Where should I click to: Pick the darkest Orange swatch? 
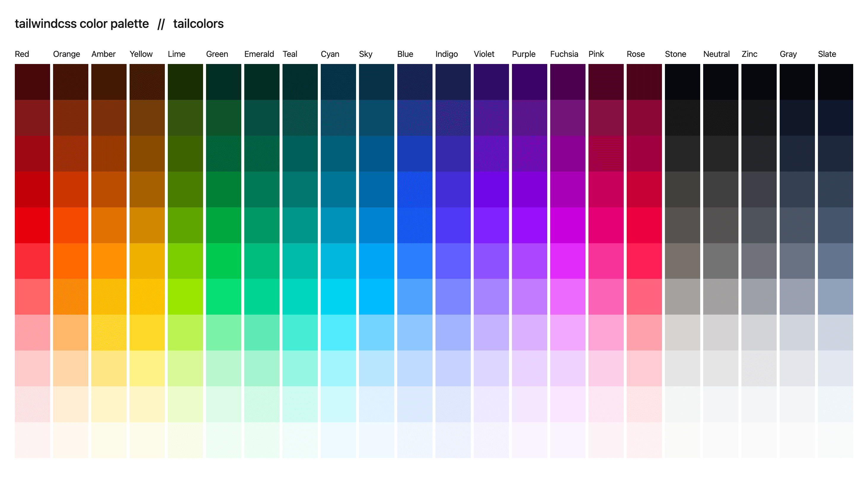tap(71, 82)
